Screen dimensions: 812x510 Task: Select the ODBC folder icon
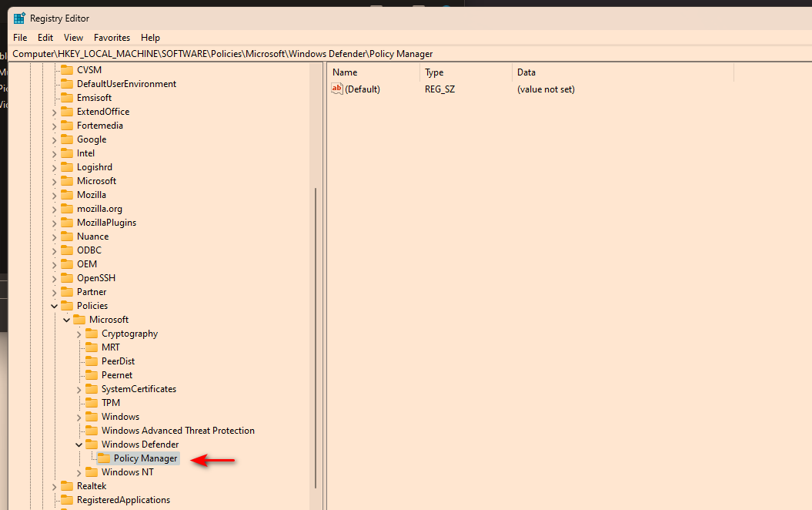[67, 250]
